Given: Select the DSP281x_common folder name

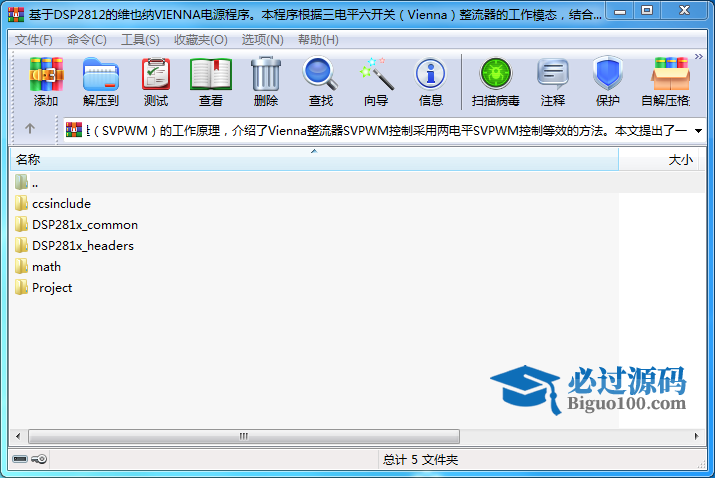Looking at the screenshot, I should pyautogui.click(x=85, y=224).
